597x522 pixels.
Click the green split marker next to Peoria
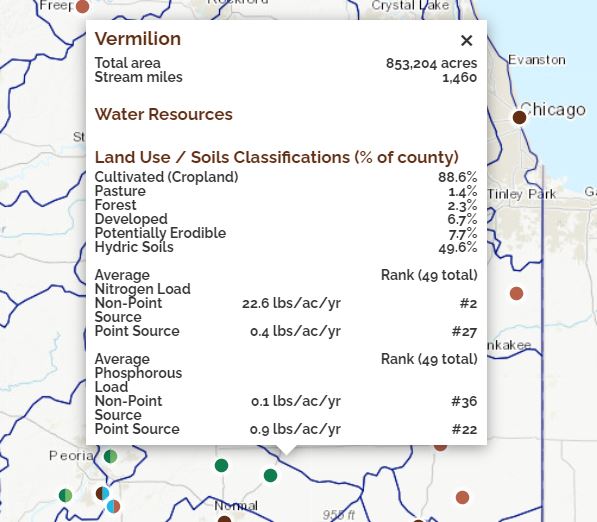click(x=110, y=456)
